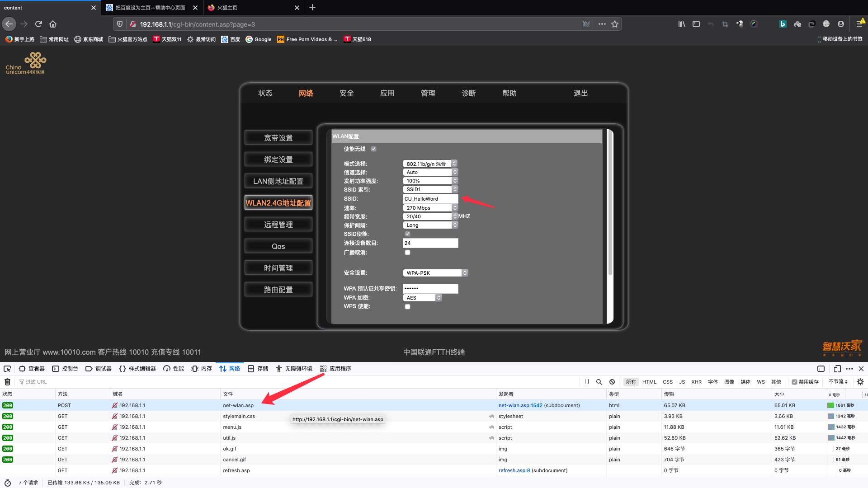Click the 宽带设置 sidebar button
This screenshot has height=488, width=868.
pyautogui.click(x=278, y=138)
